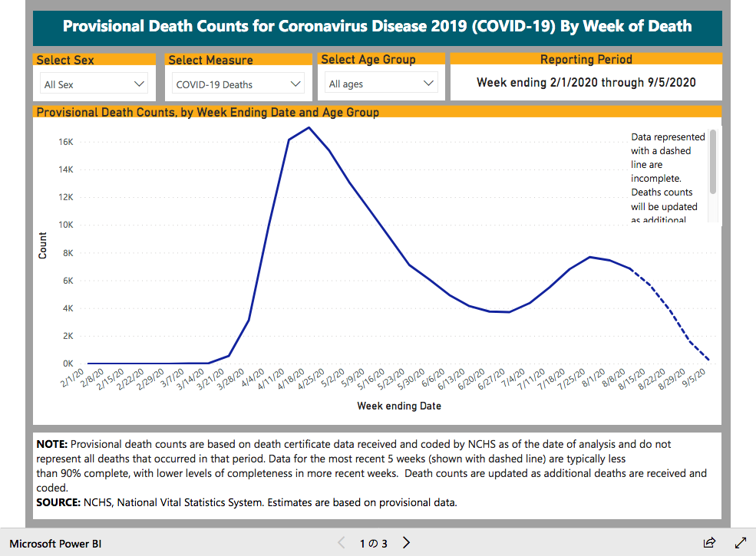Click the SOURCE: NCHS footnote line
756x556 pixels.
246,502
